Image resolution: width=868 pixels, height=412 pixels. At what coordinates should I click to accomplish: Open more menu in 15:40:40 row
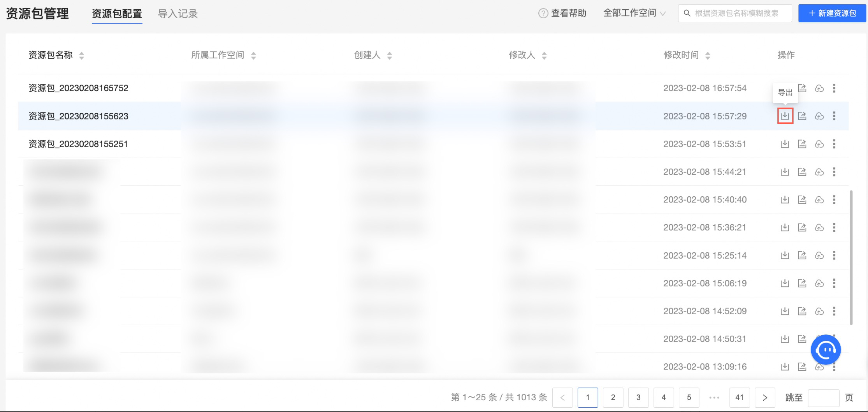(834, 200)
